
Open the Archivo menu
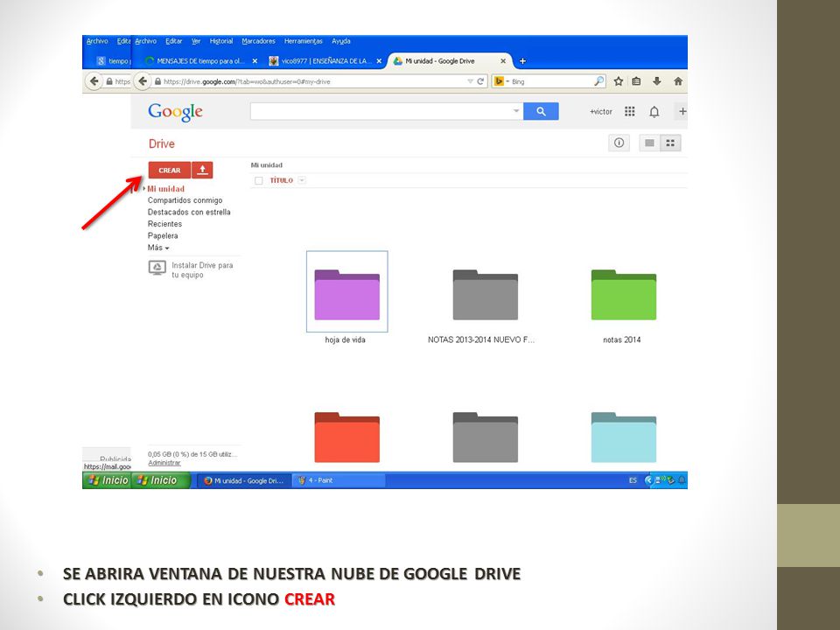pos(146,41)
